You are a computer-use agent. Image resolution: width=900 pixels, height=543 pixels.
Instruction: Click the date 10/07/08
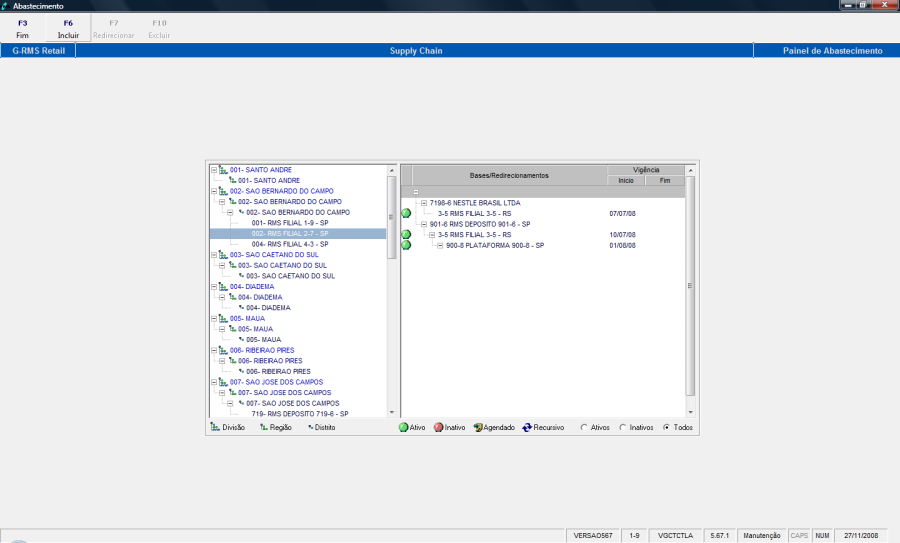coord(622,235)
